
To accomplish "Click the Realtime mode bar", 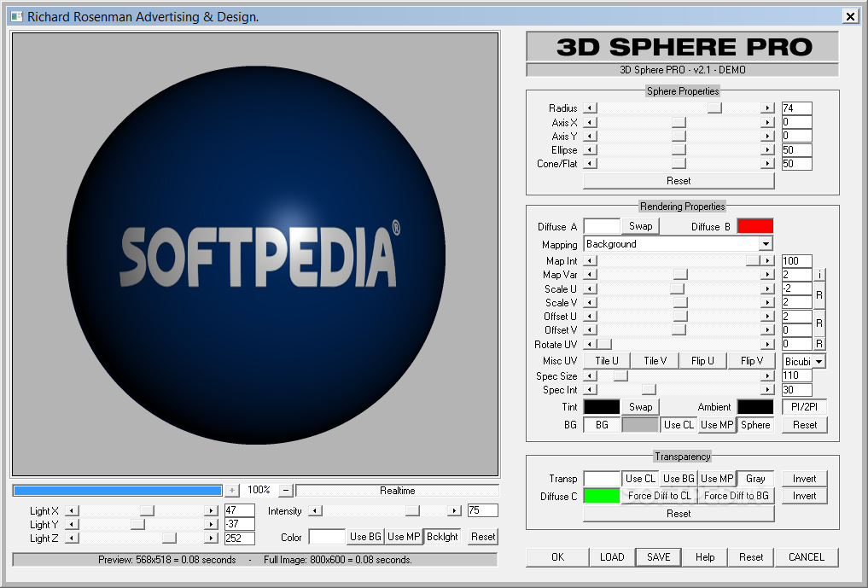I will (398, 491).
